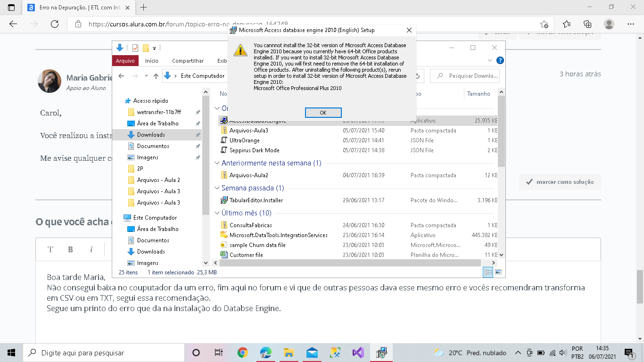Click the New Folder quick access toolbar icon
Image resolution: width=644 pixels, height=362 pixels.
tap(146, 48)
